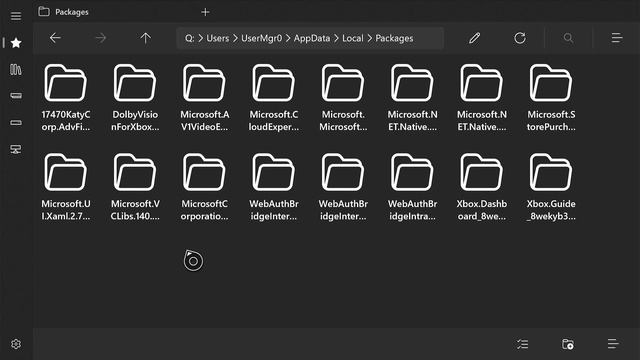Viewport: 640px width, 360px height.
Task: Select the Microsoft.VCLibs.140... folder
Action: coord(135,187)
